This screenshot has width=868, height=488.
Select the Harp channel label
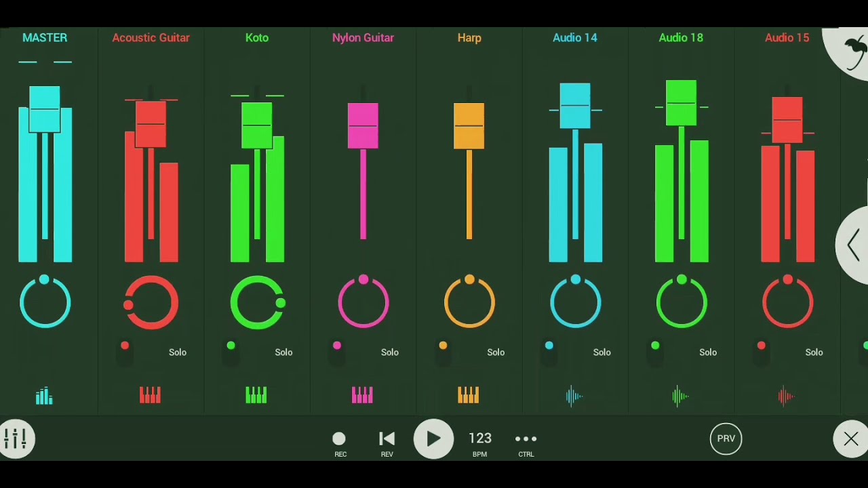469,38
